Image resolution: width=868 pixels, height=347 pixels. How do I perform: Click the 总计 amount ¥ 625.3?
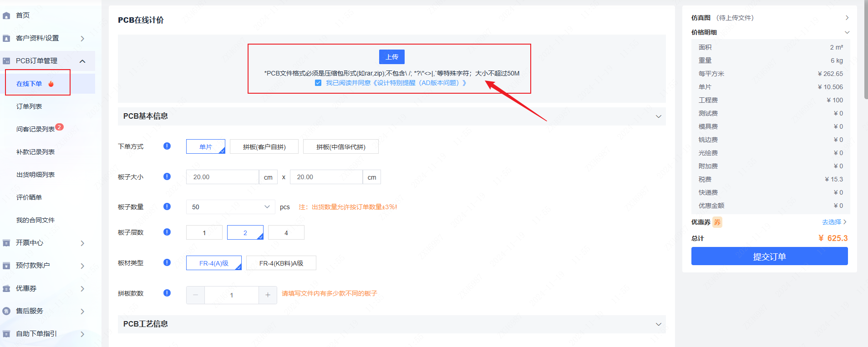pyautogui.click(x=833, y=238)
